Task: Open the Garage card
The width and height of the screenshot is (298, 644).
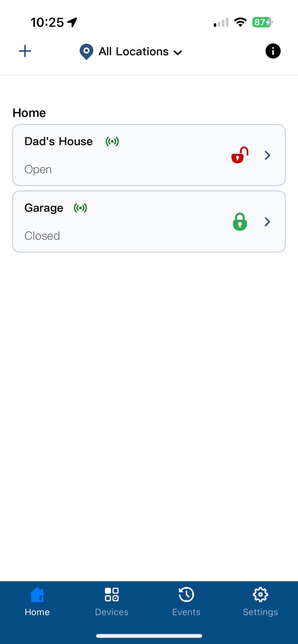Action: (149, 222)
